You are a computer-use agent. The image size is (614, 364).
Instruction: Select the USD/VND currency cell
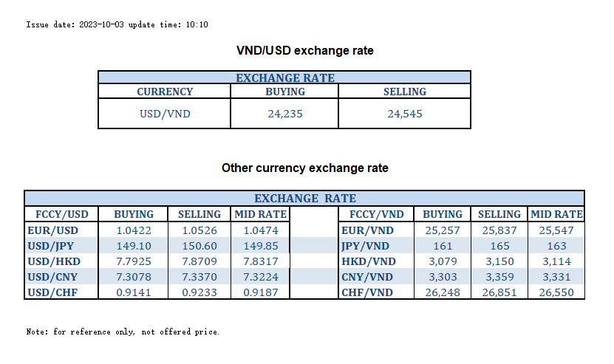[x=165, y=114]
